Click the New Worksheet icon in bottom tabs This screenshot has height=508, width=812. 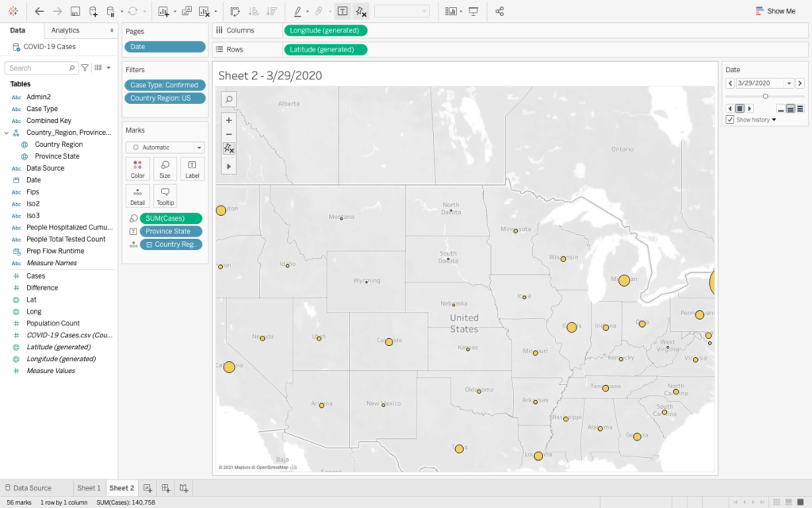(x=148, y=488)
